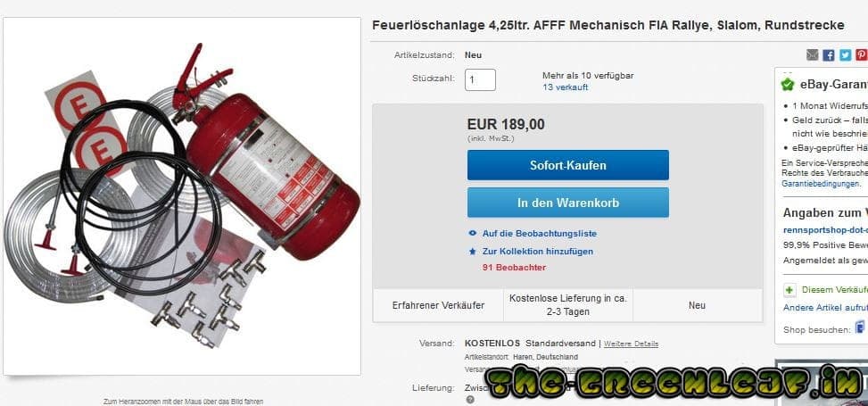Open Andere Artikel aufrufen link
Viewport: 868px width, 406px height.
point(825,308)
